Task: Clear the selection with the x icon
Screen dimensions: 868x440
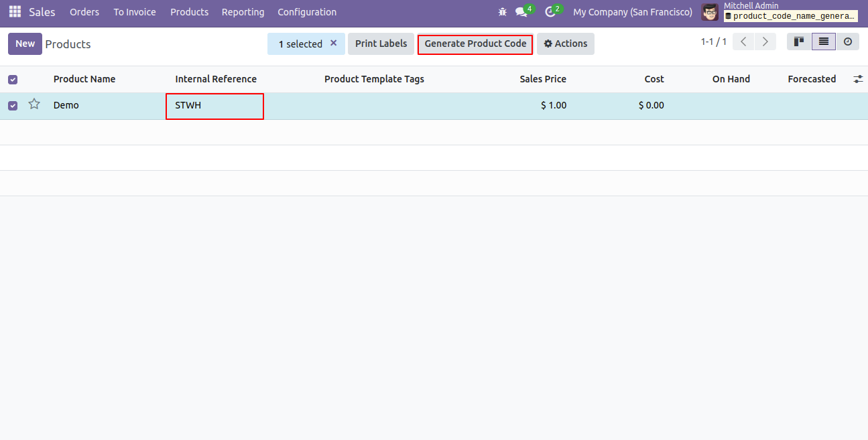Action: pos(334,43)
